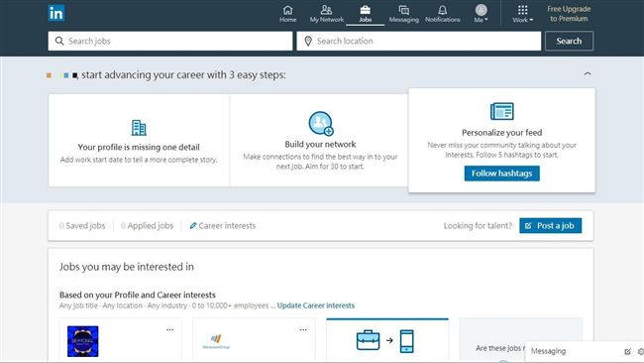This screenshot has width=644, height=363.
Task: Click the magnifier icon in Search jobs
Action: click(x=59, y=41)
